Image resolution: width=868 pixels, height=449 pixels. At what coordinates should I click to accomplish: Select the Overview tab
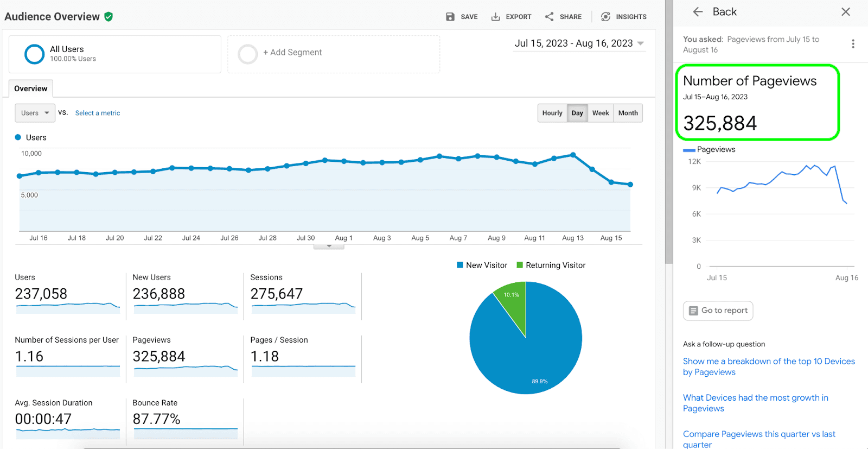[x=30, y=88]
